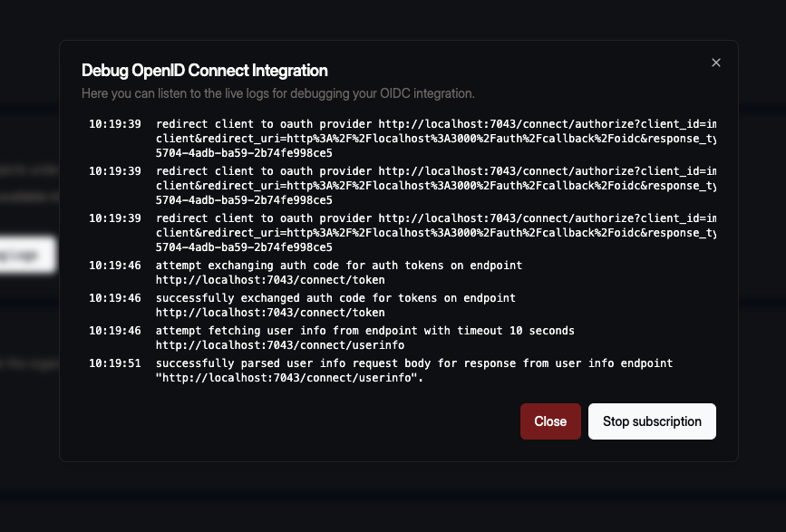Click the timestamp beside 'attempt fetching user info'

[x=114, y=331]
